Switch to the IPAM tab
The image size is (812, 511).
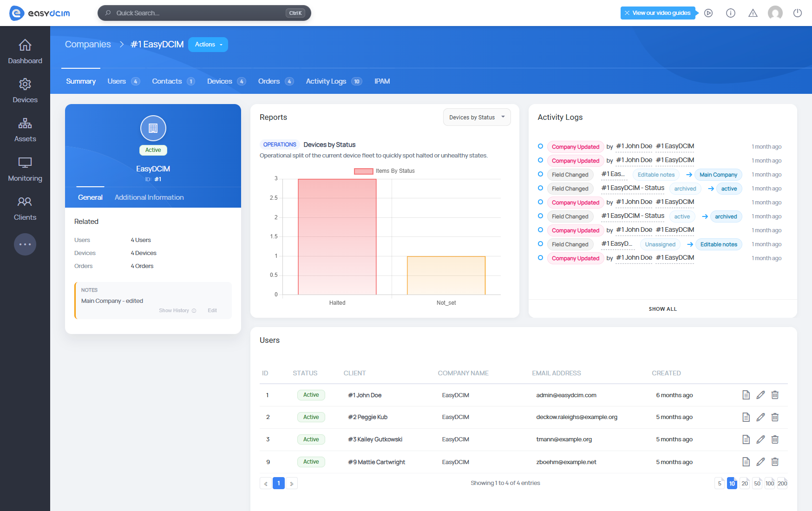(382, 81)
